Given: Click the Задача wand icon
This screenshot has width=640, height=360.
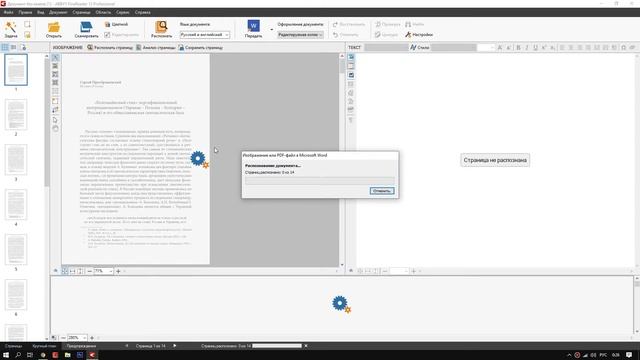Looking at the screenshot, I should coord(11,27).
